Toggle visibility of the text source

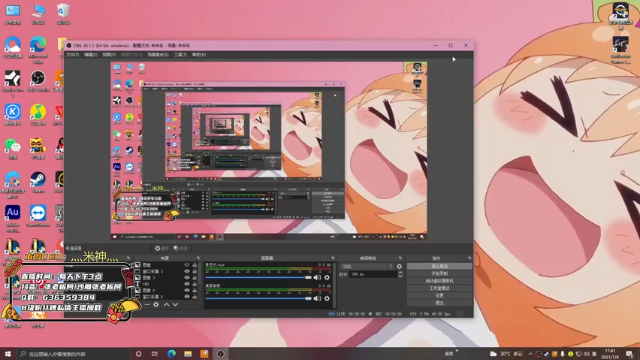click(187, 284)
